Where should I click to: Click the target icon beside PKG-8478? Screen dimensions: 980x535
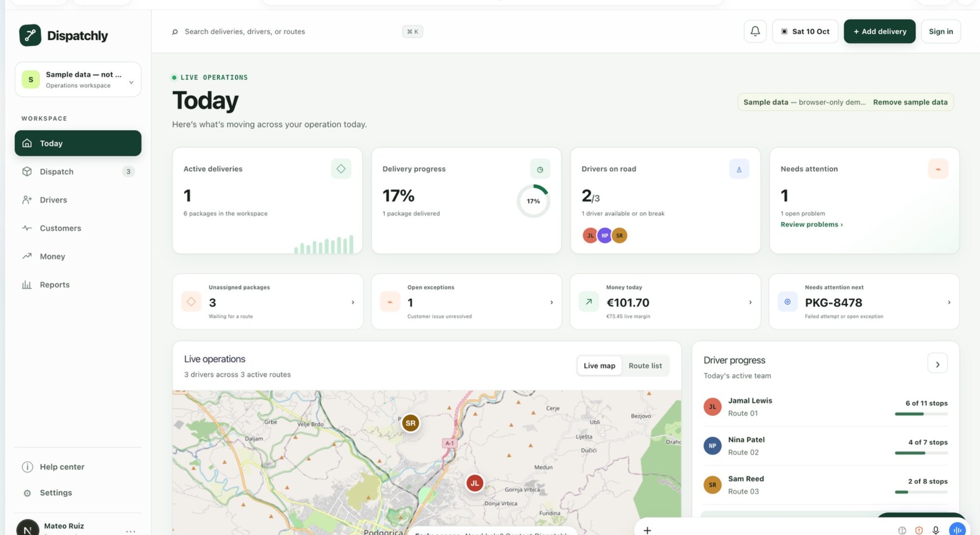click(x=787, y=302)
